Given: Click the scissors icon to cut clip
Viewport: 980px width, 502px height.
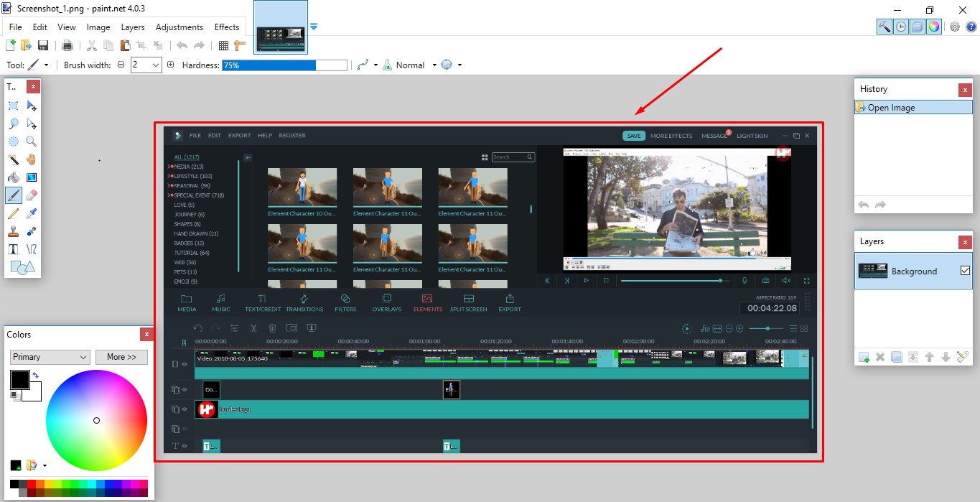Looking at the screenshot, I should point(253,328).
